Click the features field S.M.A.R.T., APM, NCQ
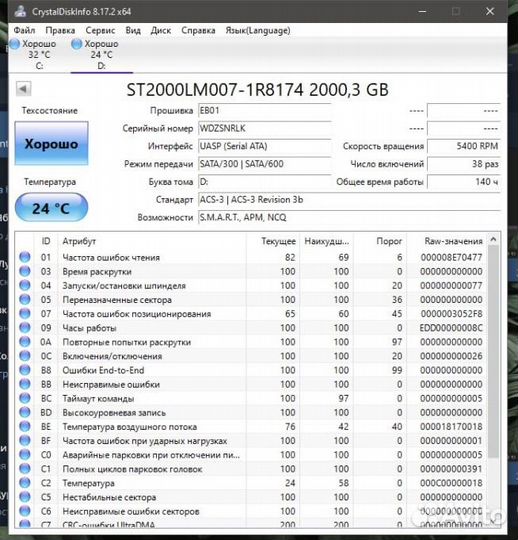The width and height of the screenshot is (518, 540). [349, 218]
